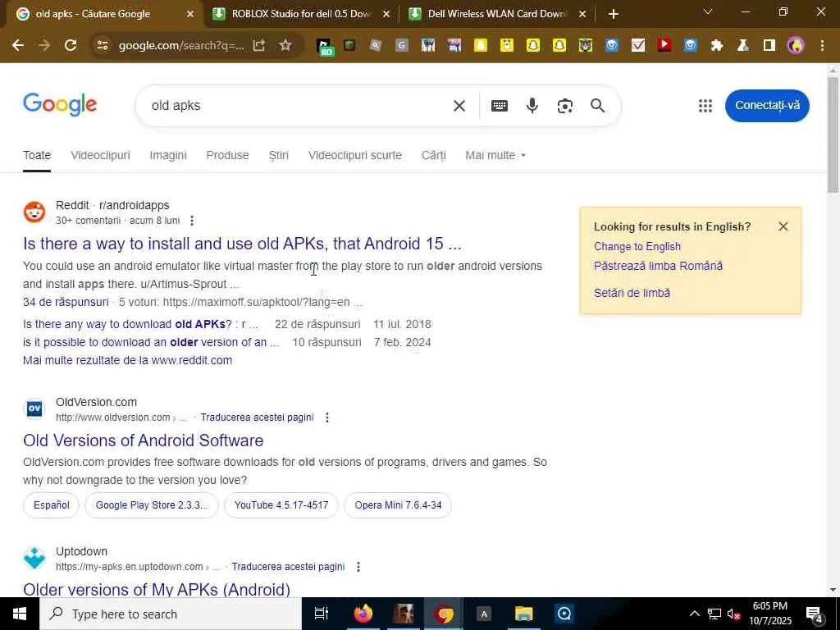Screen dimensions: 840x630
Task: Switch to the Produse tab
Action: click(x=228, y=155)
